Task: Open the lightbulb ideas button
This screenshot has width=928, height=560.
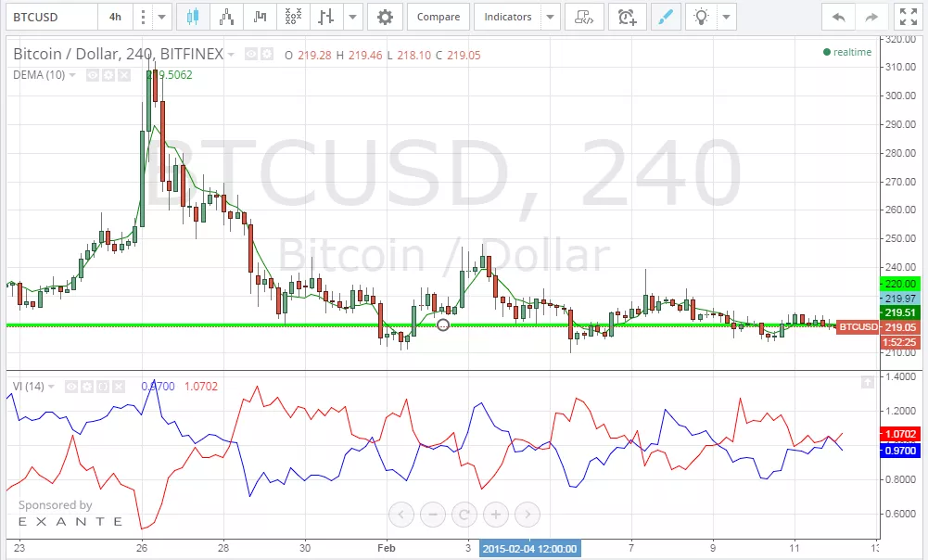Action: pyautogui.click(x=703, y=17)
